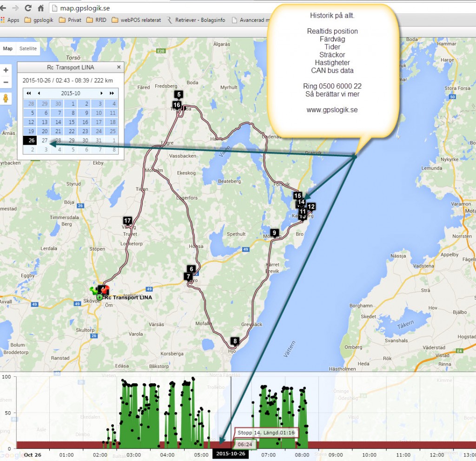Zoom out the map with minus button
The image size is (476, 461).
6,82
